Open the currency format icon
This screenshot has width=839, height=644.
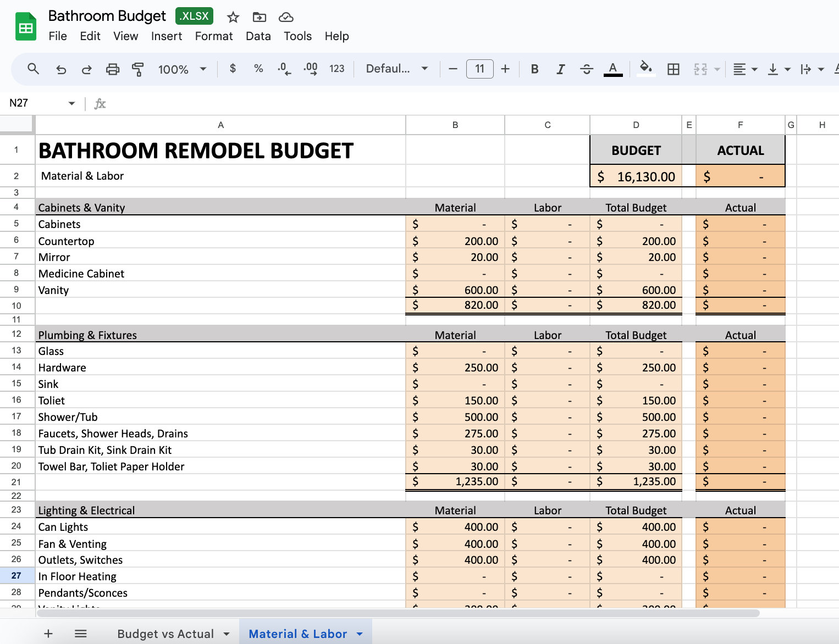click(233, 69)
